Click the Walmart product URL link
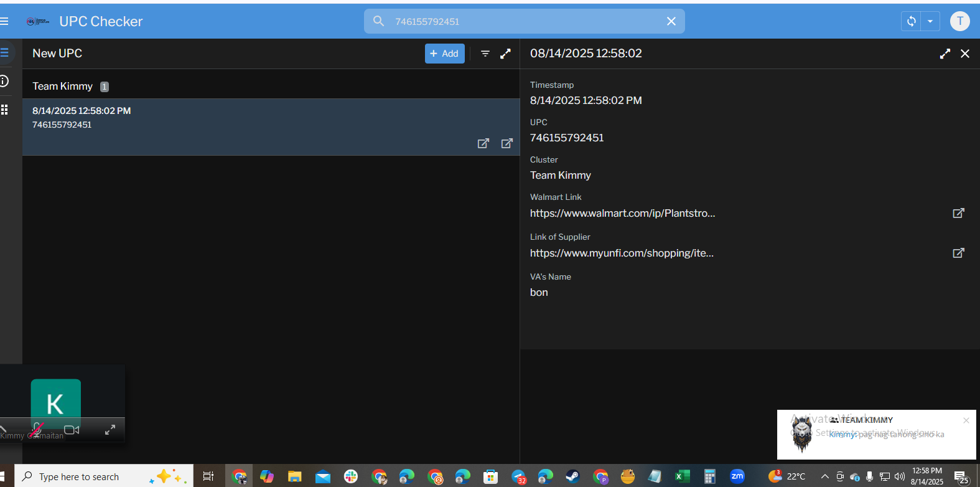980x487 pixels. pyautogui.click(x=622, y=213)
